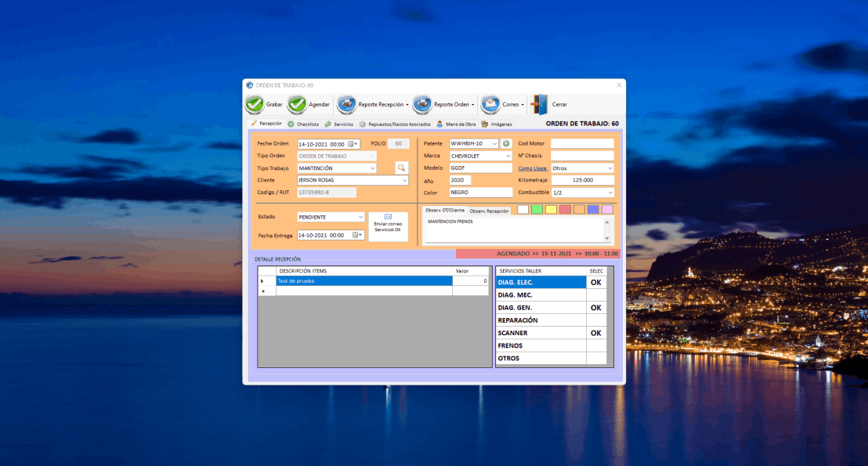Click the green plus icon beside Patente
Screen dimensions: 868x466
click(506, 144)
